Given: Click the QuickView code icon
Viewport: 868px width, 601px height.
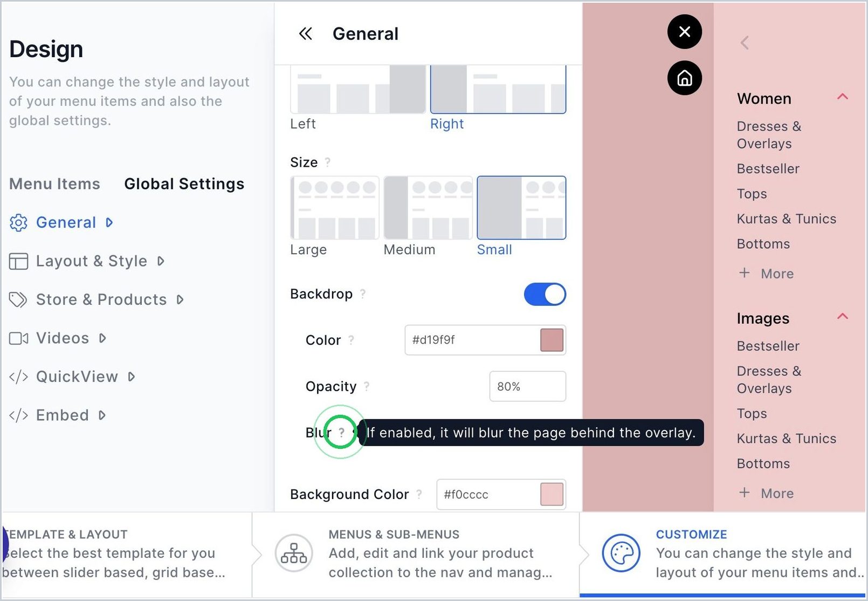Looking at the screenshot, I should click(x=18, y=377).
